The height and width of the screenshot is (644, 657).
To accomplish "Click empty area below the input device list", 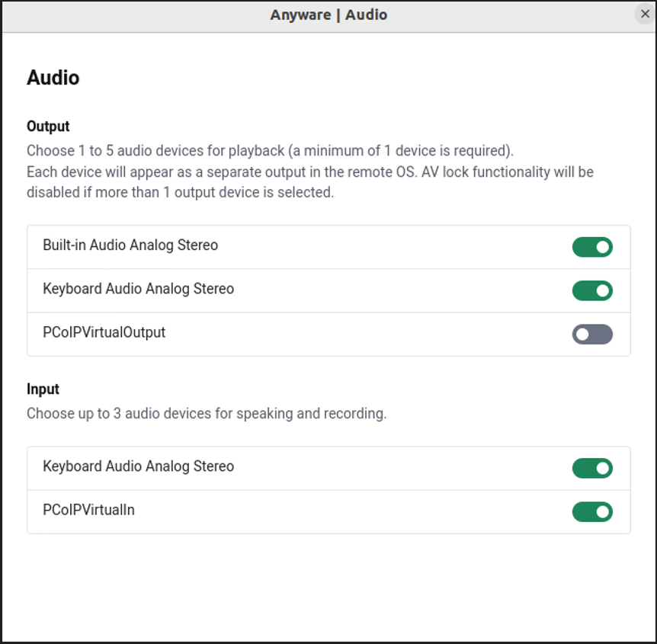I will tap(328, 587).
